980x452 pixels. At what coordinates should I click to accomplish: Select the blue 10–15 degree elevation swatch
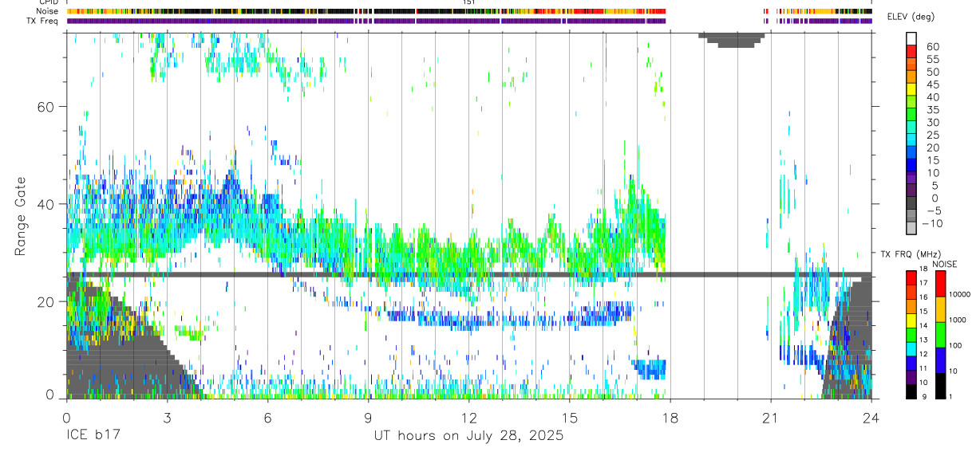pyautogui.click(x=911, y=167)
